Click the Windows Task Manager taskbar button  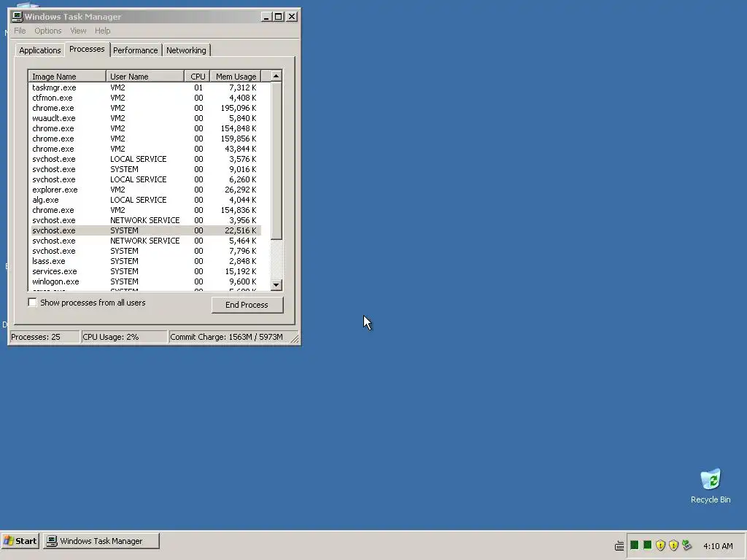(101, 541)
